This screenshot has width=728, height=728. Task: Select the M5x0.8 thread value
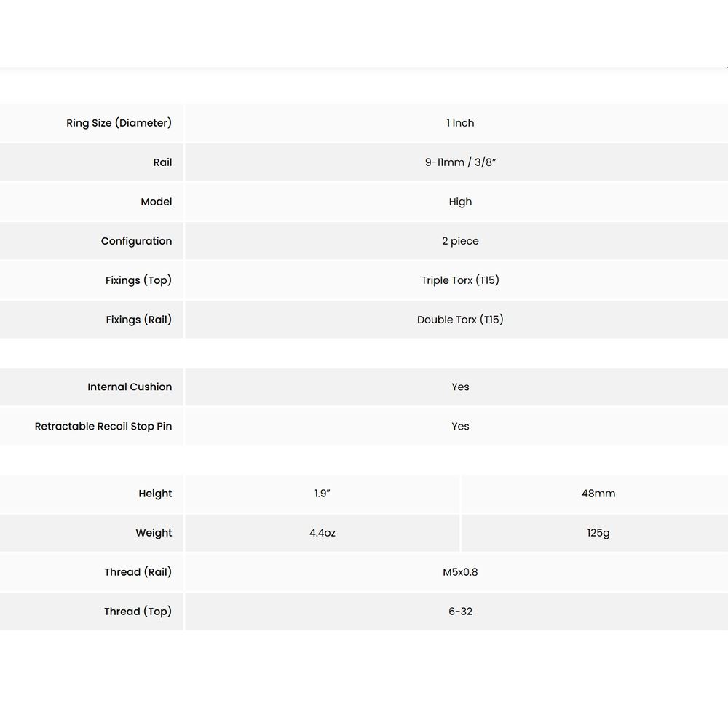460,572
